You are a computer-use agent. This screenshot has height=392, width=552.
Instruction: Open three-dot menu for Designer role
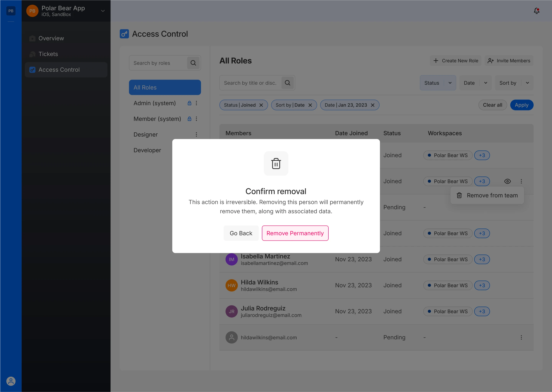pyautogui.click(x=196, y=134)
